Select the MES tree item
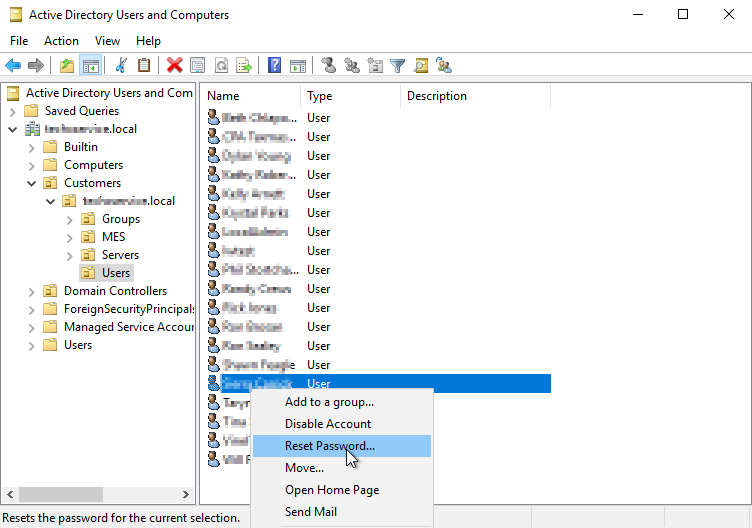This screenshot has width=752, height=528. [x=114, y=237]
